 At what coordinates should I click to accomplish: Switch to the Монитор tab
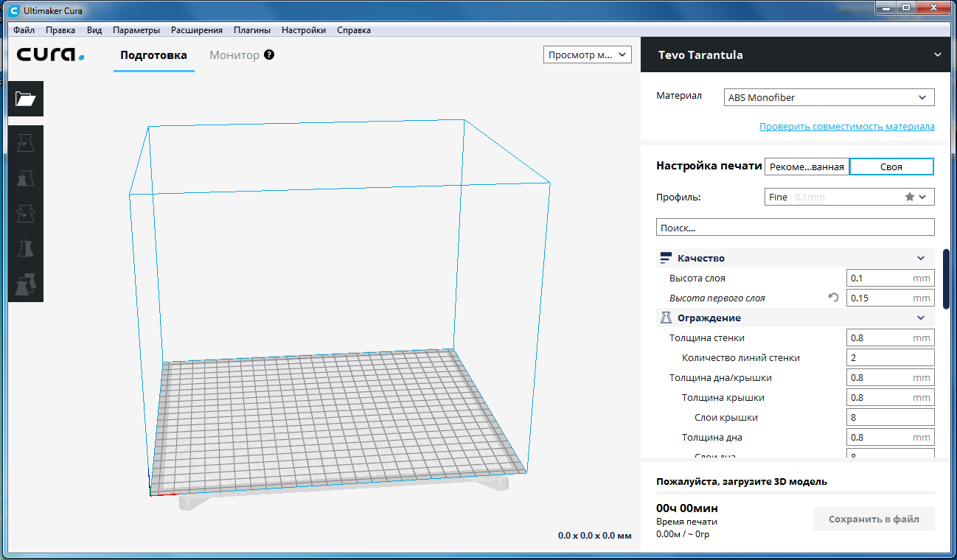[x=234, y=55]
